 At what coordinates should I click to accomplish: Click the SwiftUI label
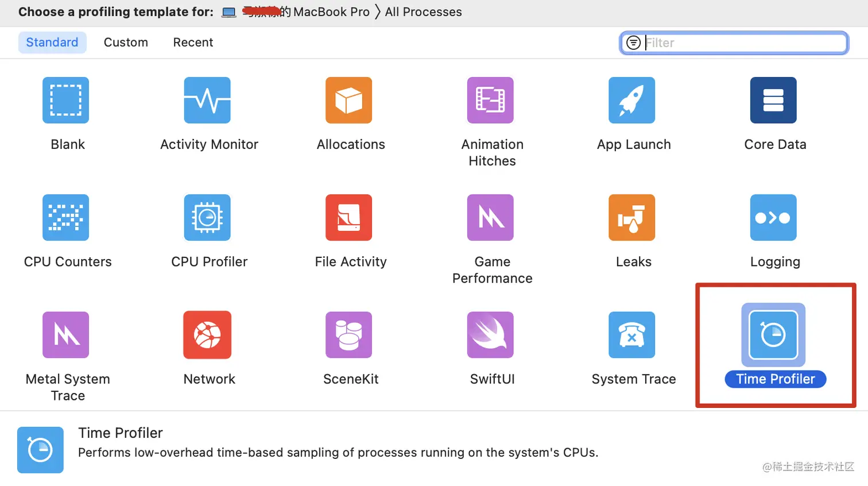492,379
